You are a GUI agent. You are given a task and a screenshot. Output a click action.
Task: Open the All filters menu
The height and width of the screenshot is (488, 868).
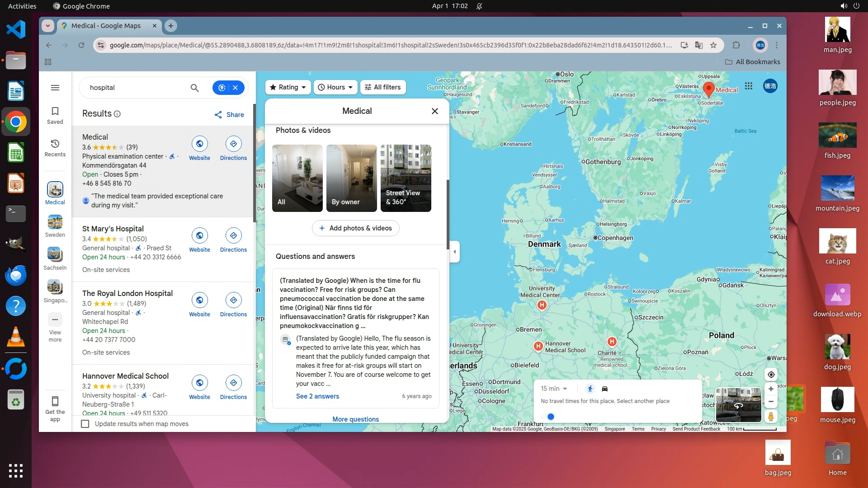(x=383, y=87)
